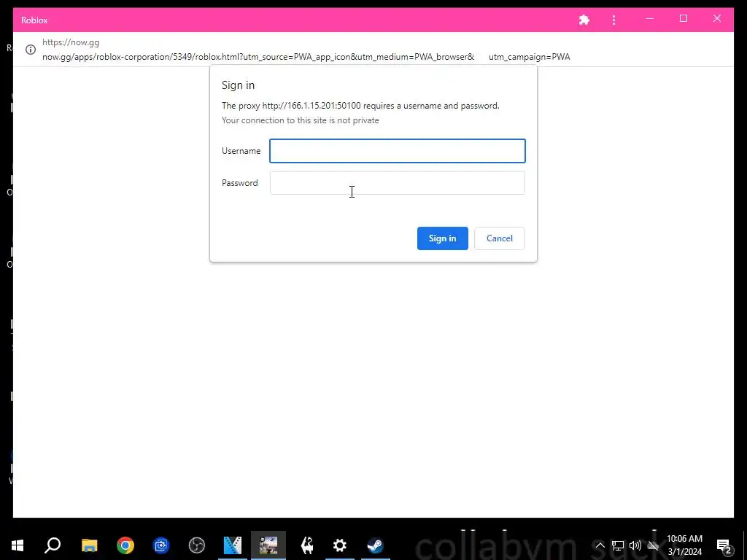Show hidden tray icons chevron
747x560 pixels.
click(600, 545)
